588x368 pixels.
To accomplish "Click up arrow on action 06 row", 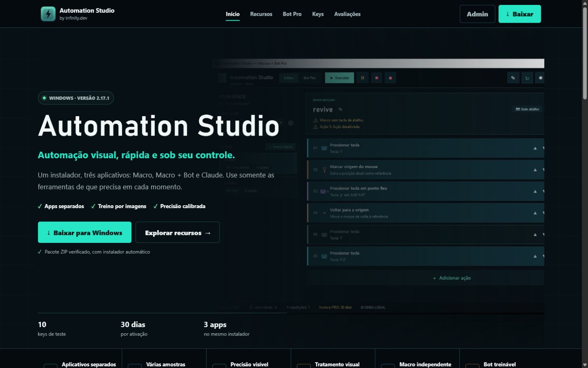I will pyautogui.click(x=535, y=256).
